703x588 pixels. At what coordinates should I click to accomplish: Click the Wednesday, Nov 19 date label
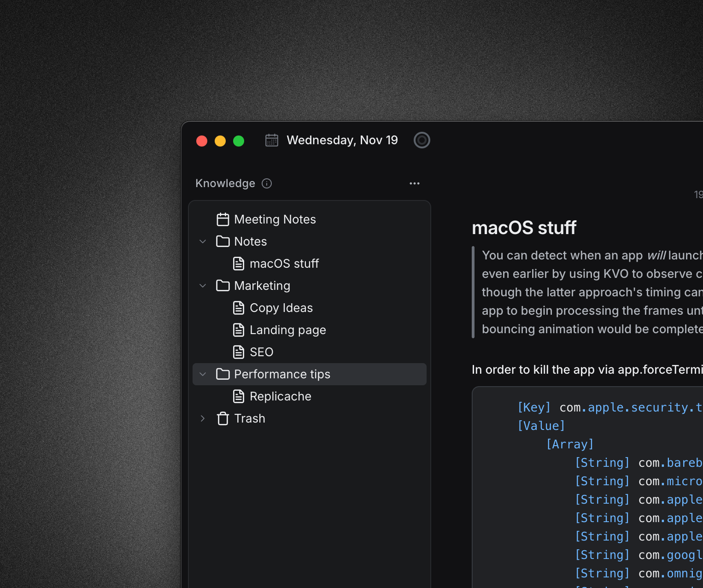click(x=342, y=140)
